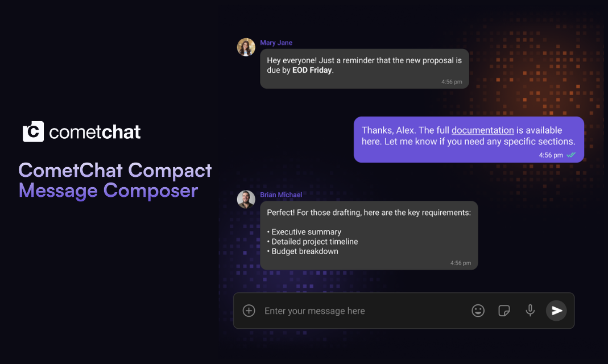Click Mary Jane's username label
Image resolution: width=608 pixels, height=364 pixels.
[275, 42]
